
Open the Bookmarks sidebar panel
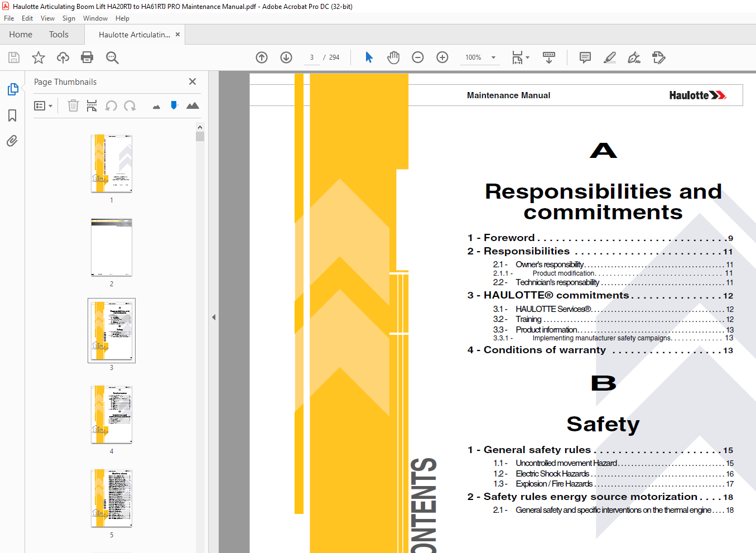tap(12, 116)
